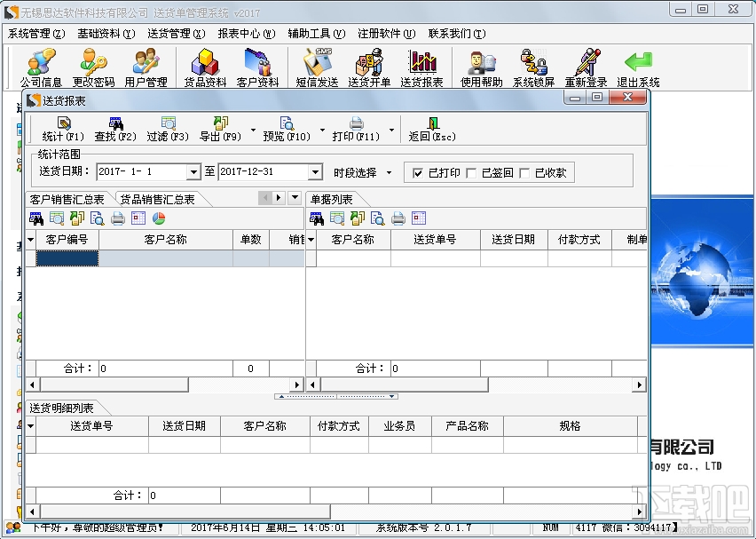Click print icon in 客户销售汇总表 mini toolbar

[x=118, y=218]
